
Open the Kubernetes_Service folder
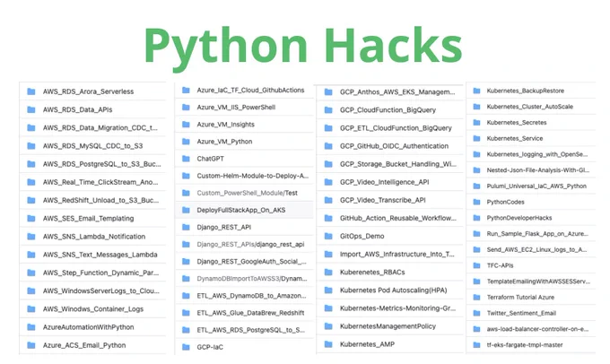[x=515, y=138]
